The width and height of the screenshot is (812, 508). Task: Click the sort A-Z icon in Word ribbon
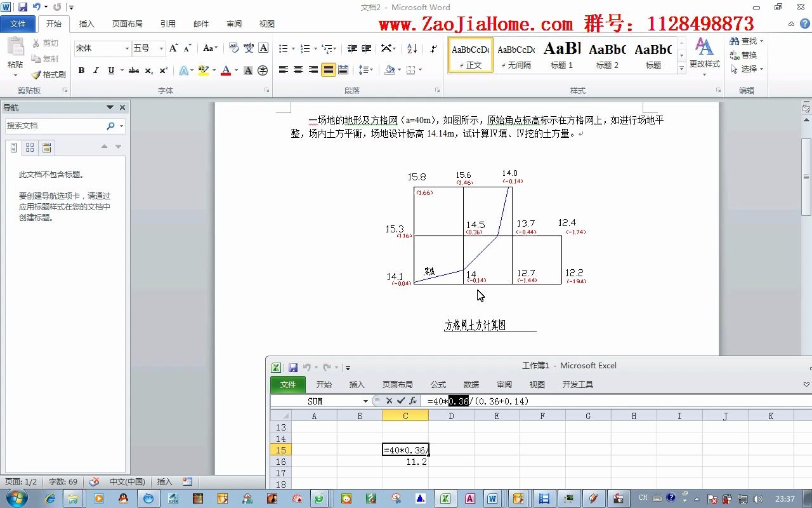click(x=412, y=49)
